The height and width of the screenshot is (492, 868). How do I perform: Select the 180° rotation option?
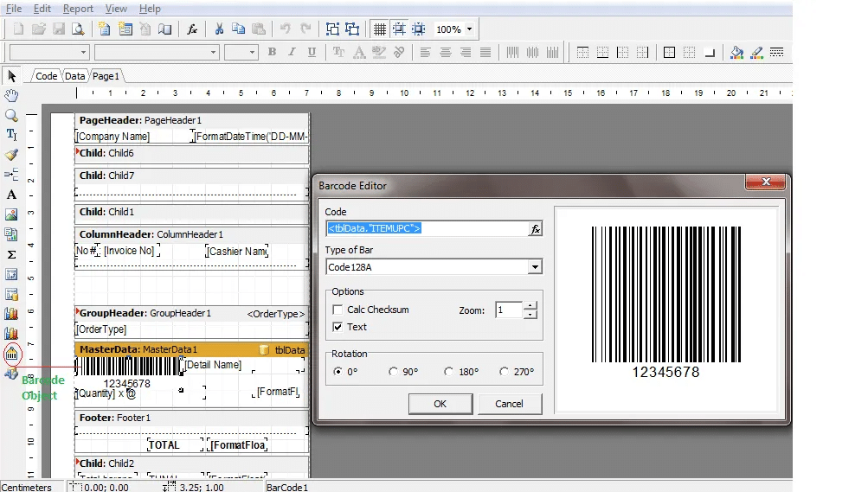pyautogui.click(x=448, y=372)
